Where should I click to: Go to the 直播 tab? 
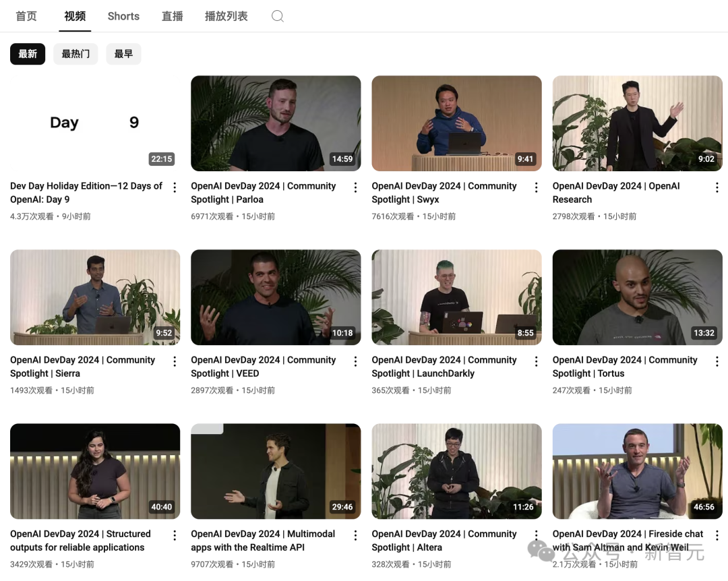[173, 16]
